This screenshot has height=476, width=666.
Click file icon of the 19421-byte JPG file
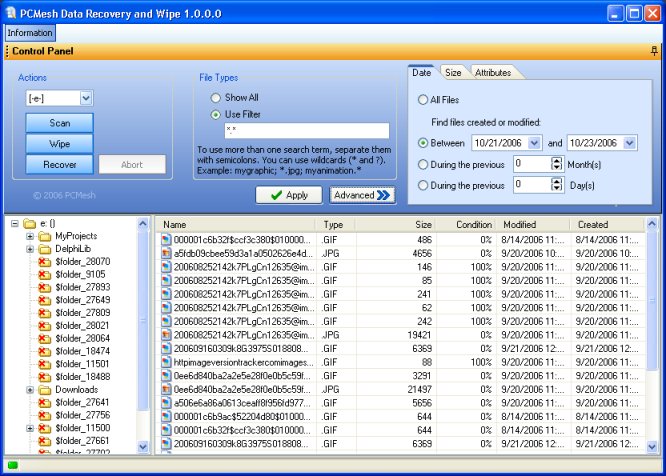tap(166, 335)
